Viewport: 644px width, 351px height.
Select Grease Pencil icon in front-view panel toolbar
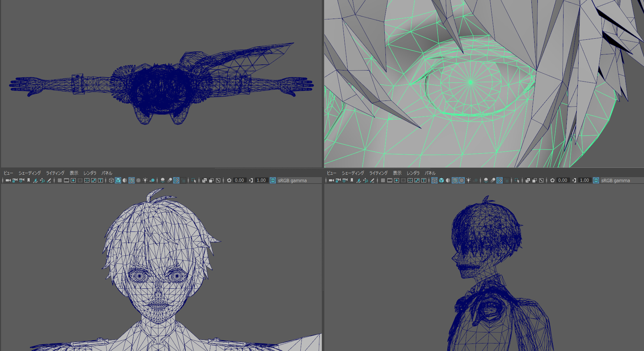tap(49, 180)
